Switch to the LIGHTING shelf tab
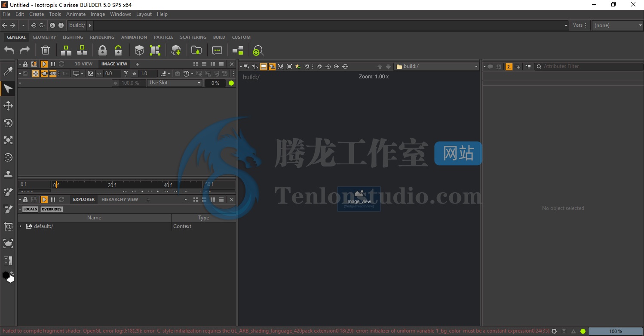The image size is (644, 336). coord(73,37)
